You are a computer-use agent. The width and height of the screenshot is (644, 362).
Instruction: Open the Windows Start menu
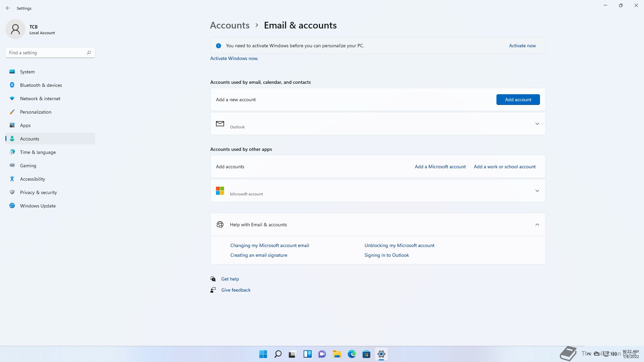point(263,354)
